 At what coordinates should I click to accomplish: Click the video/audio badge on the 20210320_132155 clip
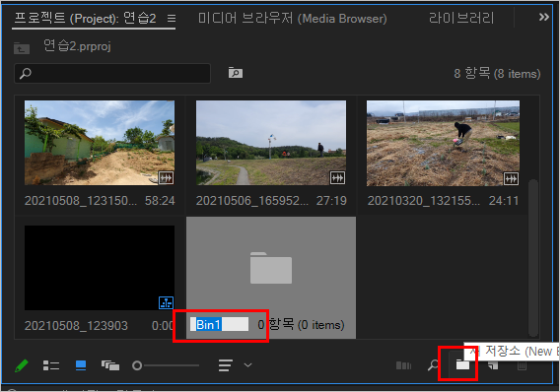point(511,178)
